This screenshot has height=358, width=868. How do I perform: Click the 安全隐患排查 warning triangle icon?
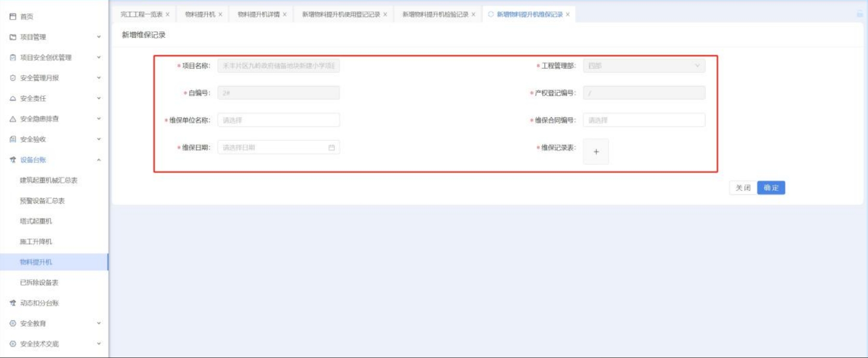(13, 119)
